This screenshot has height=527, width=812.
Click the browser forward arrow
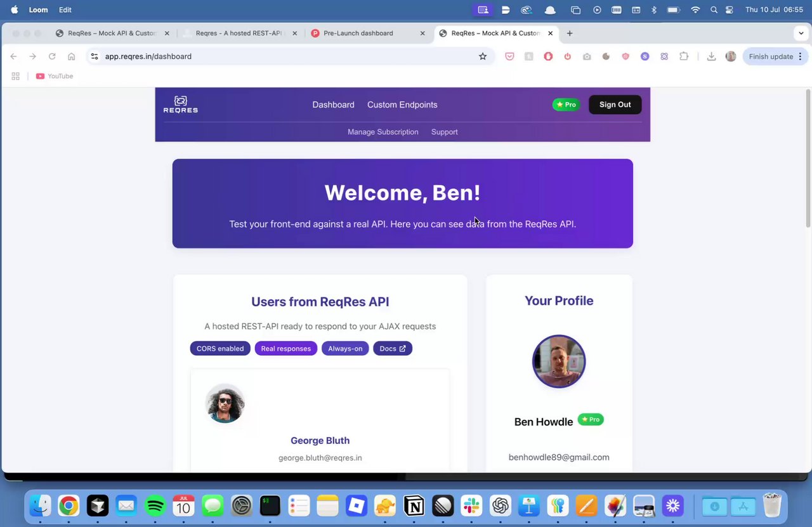click(33, 56)
